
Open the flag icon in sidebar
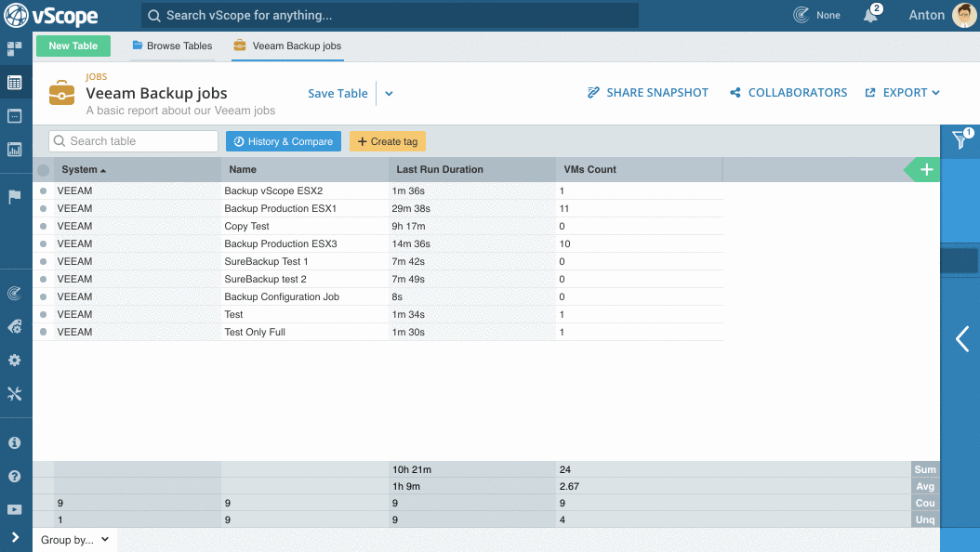tap(14, 197)
